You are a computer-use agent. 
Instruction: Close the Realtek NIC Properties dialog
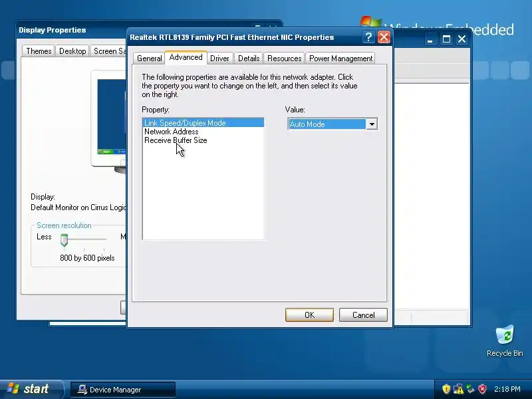click(x=384, y=37)
